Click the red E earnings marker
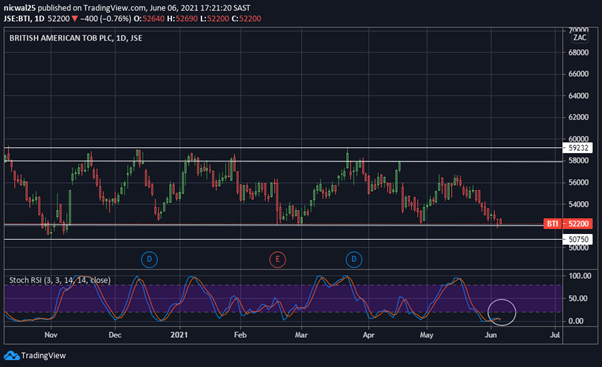The image size is (602, 367). click(277, 260)
